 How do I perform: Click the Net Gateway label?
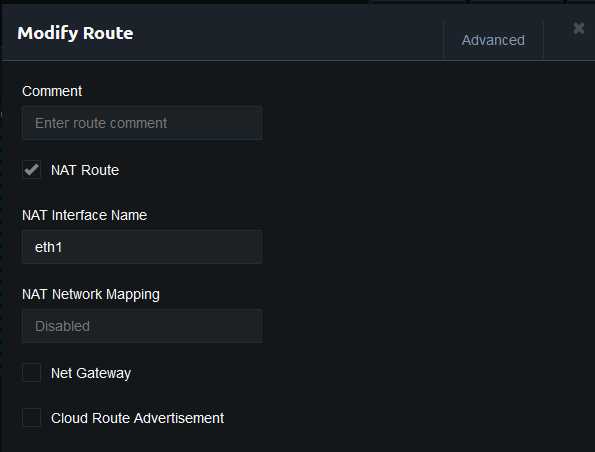pos(91,373)
